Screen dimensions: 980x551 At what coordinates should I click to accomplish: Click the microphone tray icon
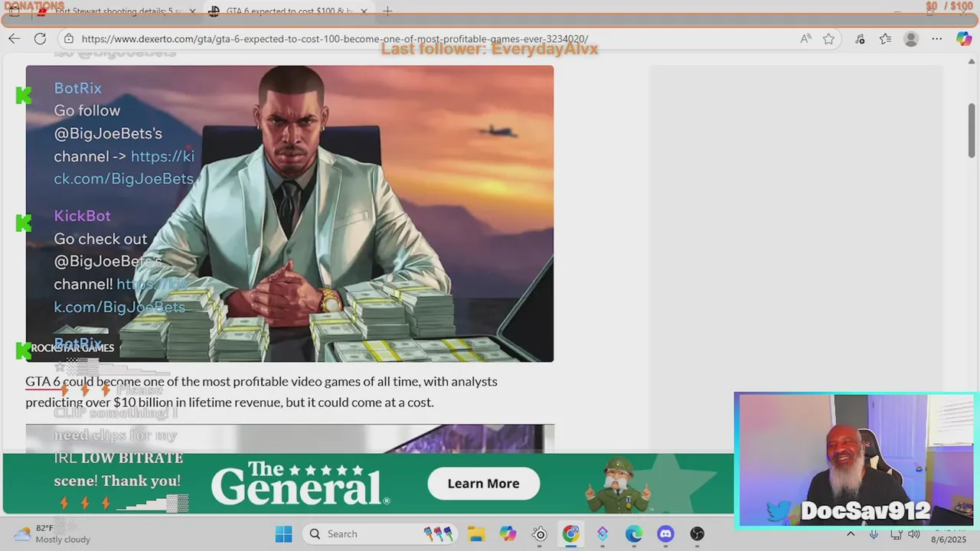[x=874, y=534]
